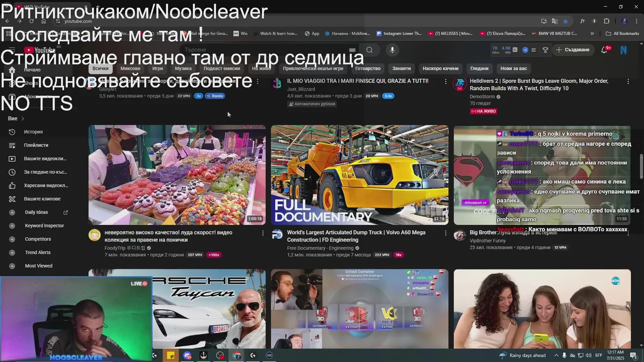This screenshot has height=362, width=644.
Task: Reload the page
Action: (x=31, y=21)
